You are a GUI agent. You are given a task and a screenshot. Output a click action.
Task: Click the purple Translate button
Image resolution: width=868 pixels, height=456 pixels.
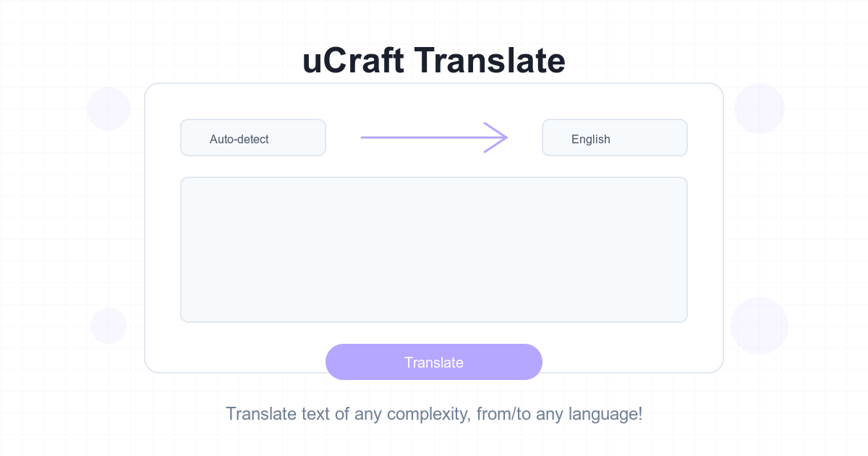(x=434, y=362)
